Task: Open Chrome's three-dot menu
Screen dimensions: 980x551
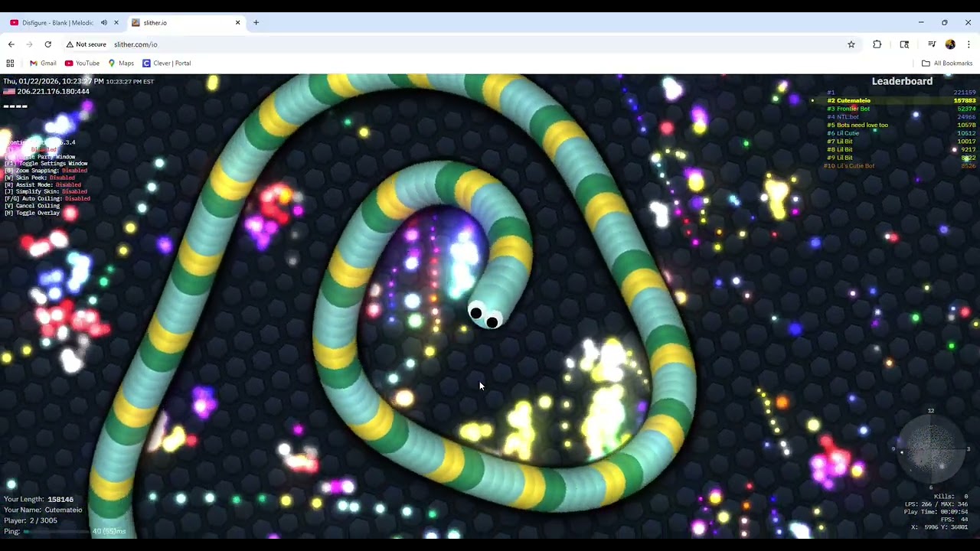Action: point(969,44)
